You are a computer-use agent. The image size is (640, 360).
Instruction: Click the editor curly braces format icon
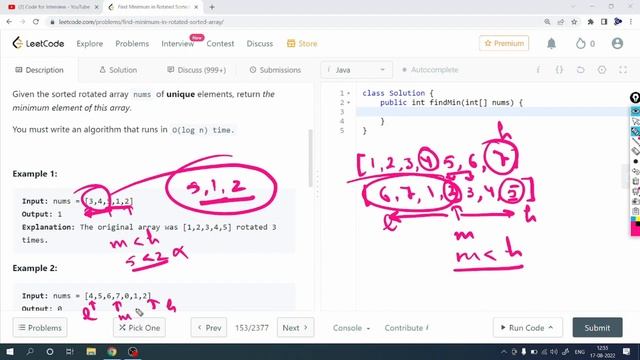click(559, 70)
